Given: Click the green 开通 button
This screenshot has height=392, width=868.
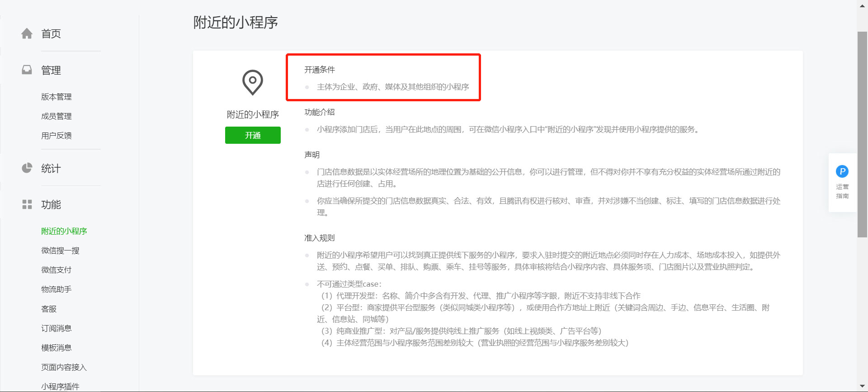Looking at the screenshot, I should click(253, 135).
